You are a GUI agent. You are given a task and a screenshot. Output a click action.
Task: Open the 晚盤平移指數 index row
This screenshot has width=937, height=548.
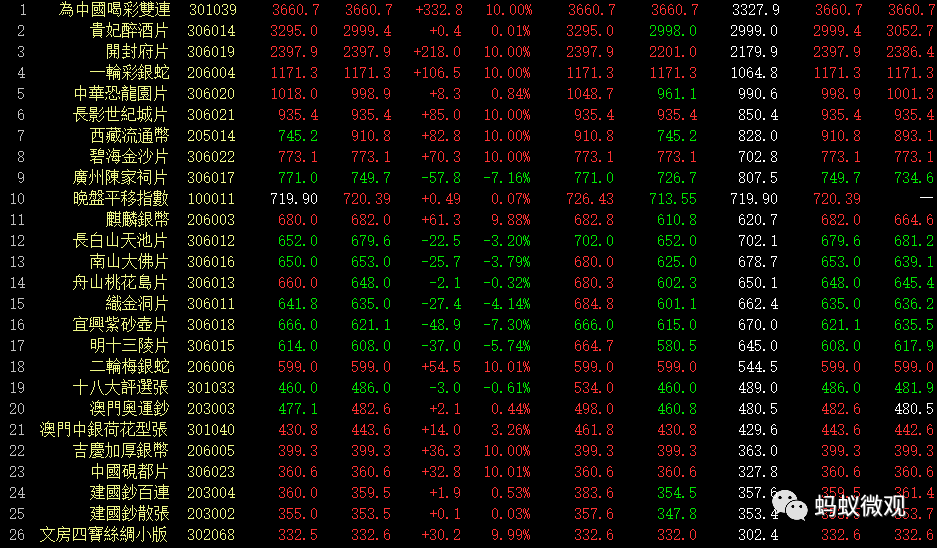(x=121, y=198)
